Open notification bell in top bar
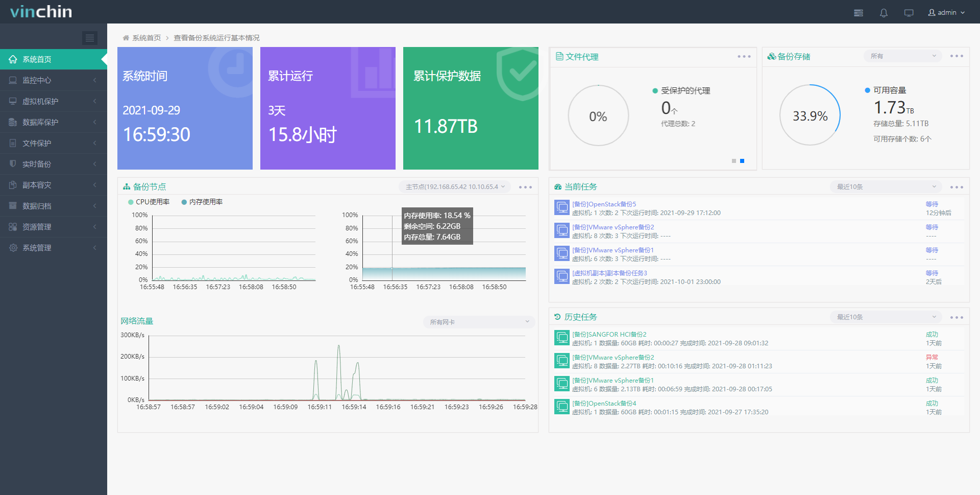This screenshot has height=495, width=980. [884, 13]
